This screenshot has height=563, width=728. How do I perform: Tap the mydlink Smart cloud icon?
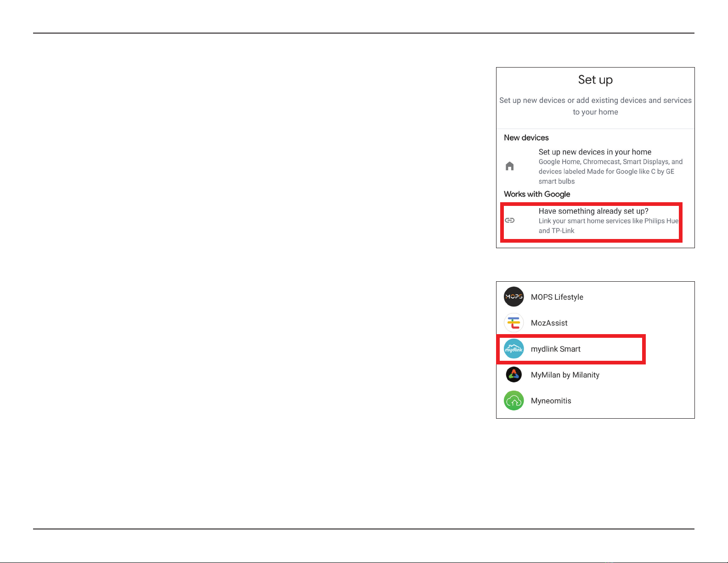(x=514, y=349)
